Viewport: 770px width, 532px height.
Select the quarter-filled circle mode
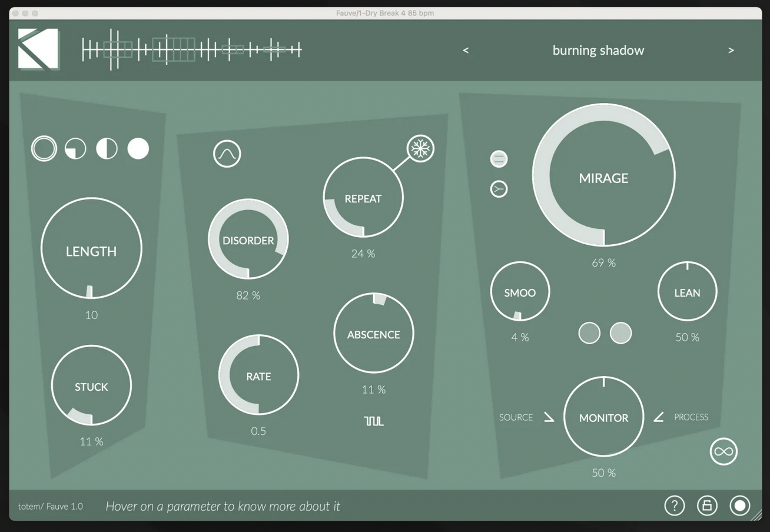(x=75, y=149)
